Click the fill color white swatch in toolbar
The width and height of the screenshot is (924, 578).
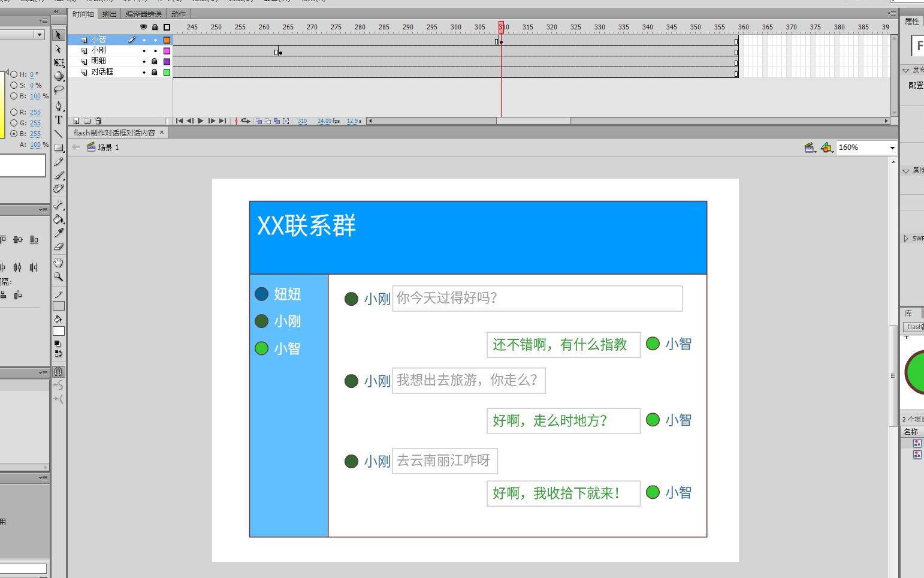[58, 331]
